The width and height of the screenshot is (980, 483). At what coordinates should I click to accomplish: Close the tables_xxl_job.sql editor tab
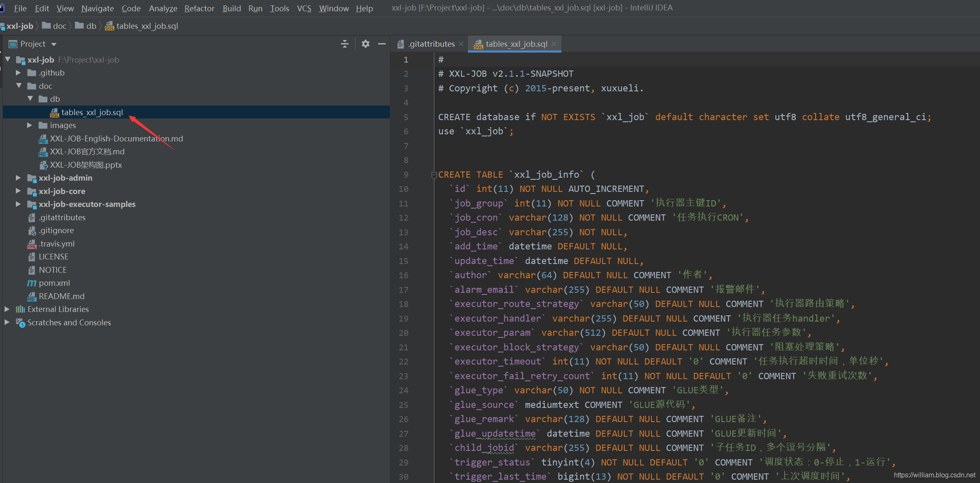click(x=554, y=44)
